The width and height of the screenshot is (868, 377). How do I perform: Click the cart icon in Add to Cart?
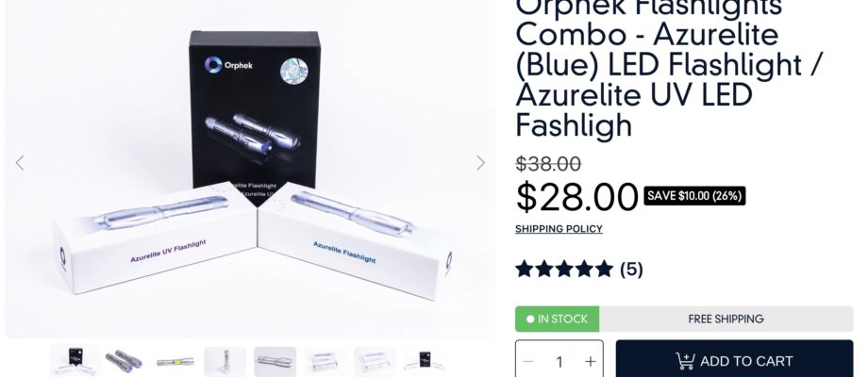click(685, 361)
